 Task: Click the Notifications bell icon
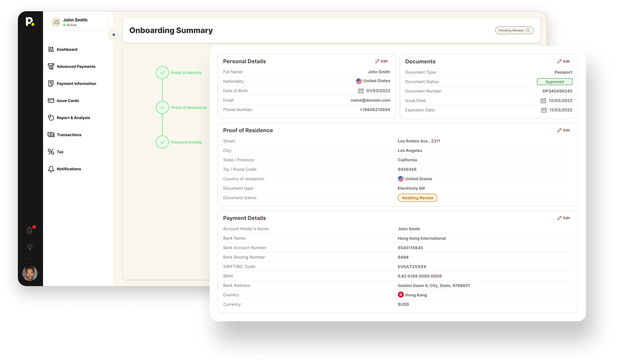coord(51,169)
